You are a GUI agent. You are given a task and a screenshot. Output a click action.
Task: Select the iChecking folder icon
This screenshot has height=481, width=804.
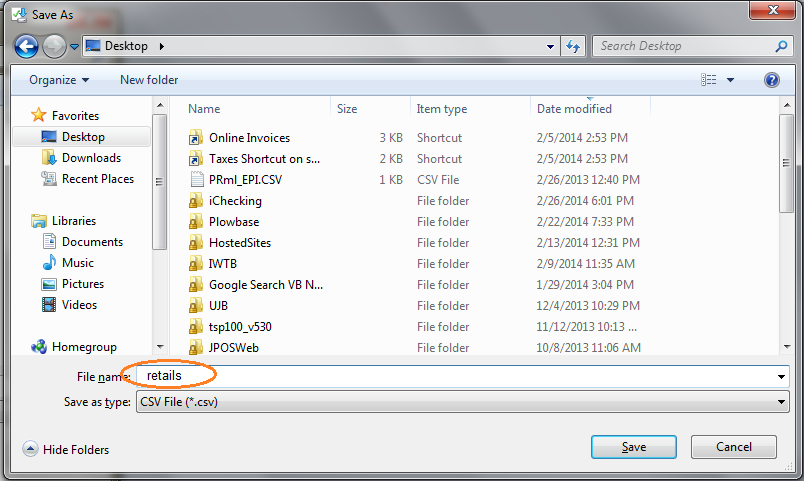(195, 201)
